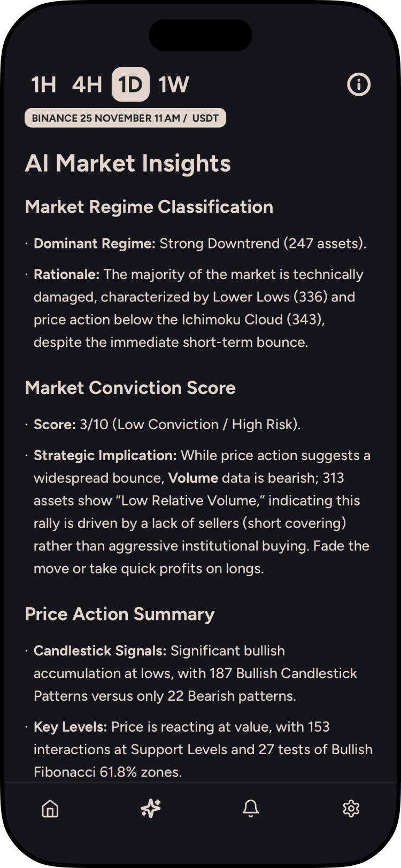401x868 pixels.
Task: Switch to the 4H timeframe
Action: [87, 84]
